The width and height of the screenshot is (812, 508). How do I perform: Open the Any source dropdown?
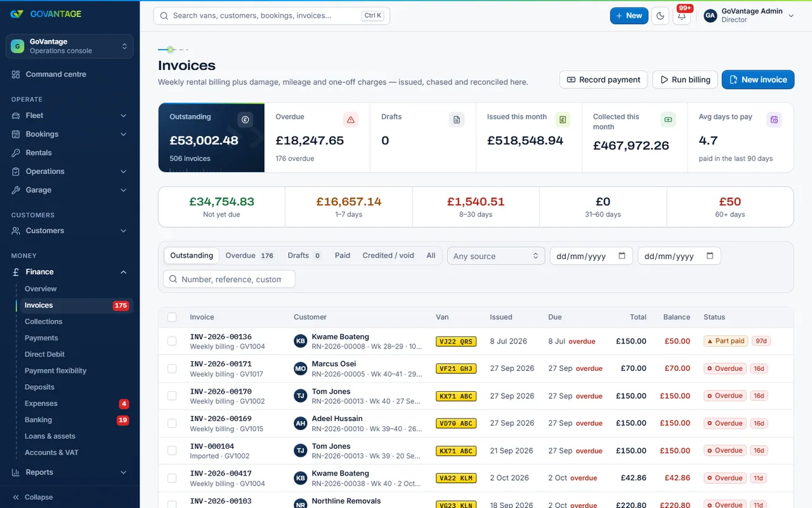(496, 256)
